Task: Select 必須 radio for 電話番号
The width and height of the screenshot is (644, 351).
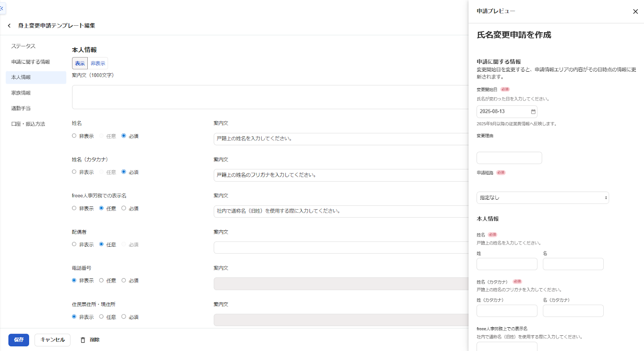Action: (124, 281)
